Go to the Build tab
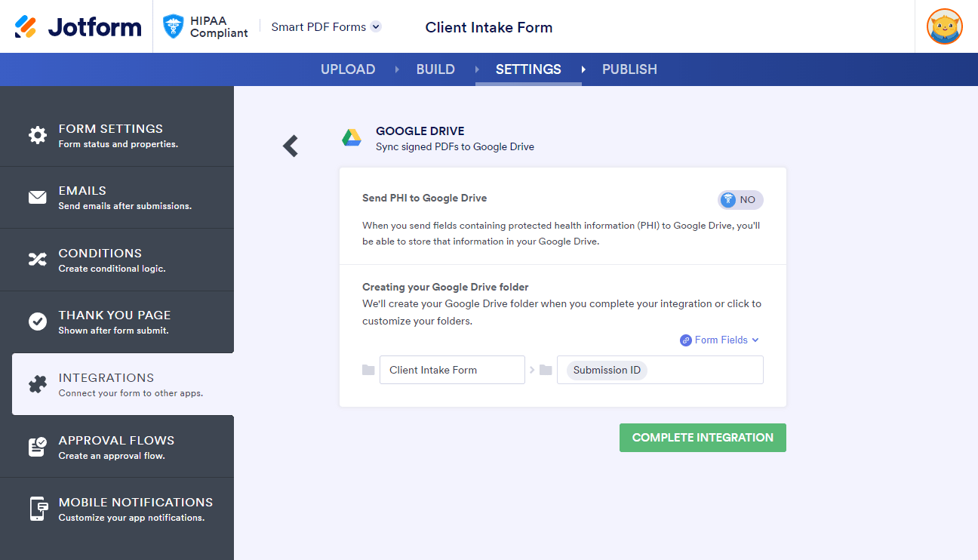The image size is (978, 560). [x=435, y=69]
